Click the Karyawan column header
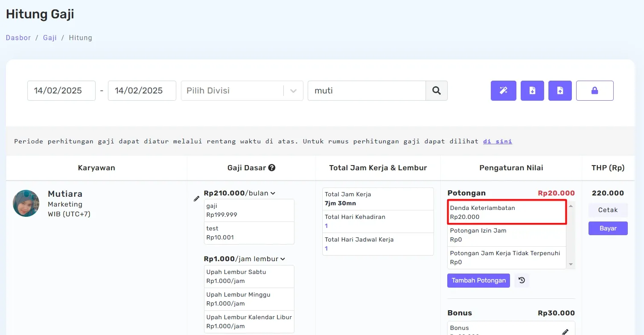The height and width of the screenshot is (335, 644). point(96,168)
